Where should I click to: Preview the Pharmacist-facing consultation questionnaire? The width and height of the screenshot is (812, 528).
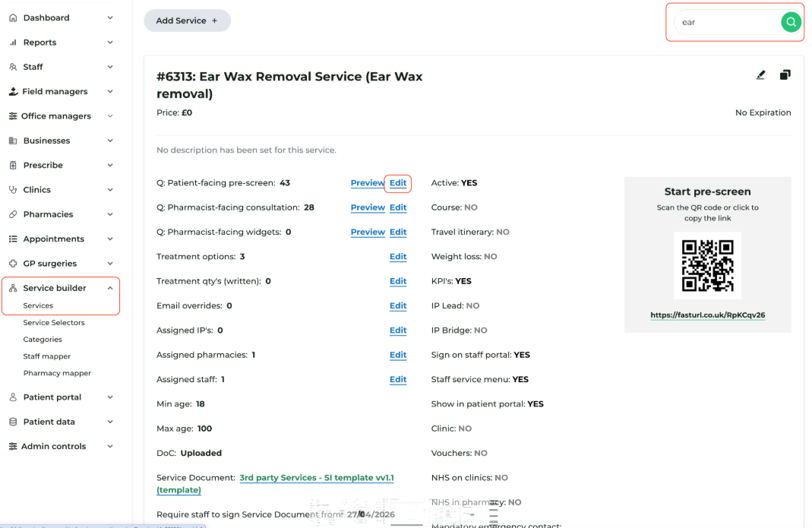368,207
